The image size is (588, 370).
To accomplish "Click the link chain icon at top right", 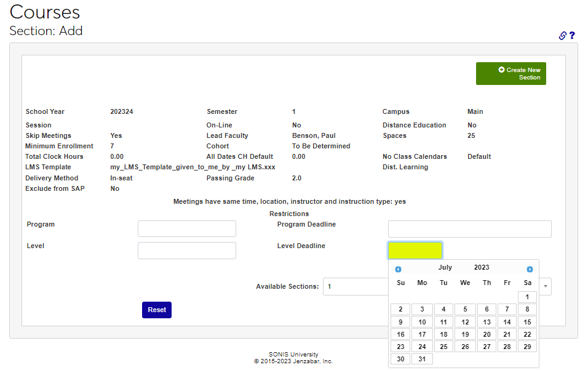I will tap(562, 36).
